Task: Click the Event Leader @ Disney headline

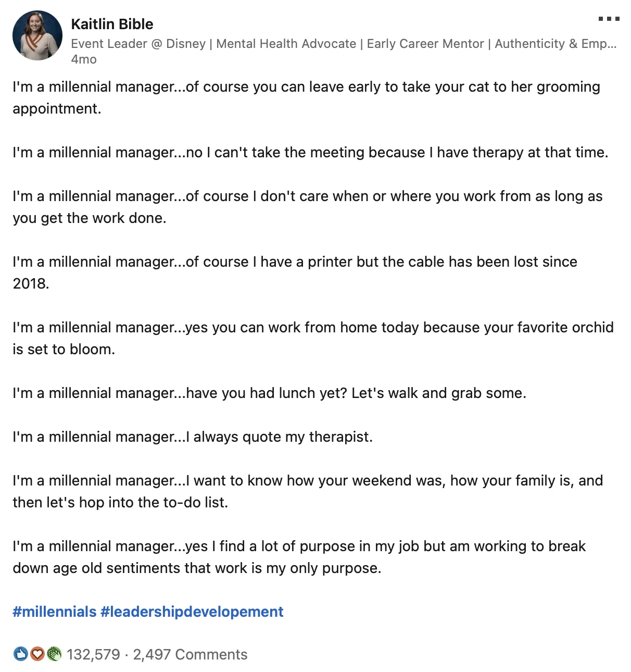Action: pyautogui.click(x=344, y=44)
